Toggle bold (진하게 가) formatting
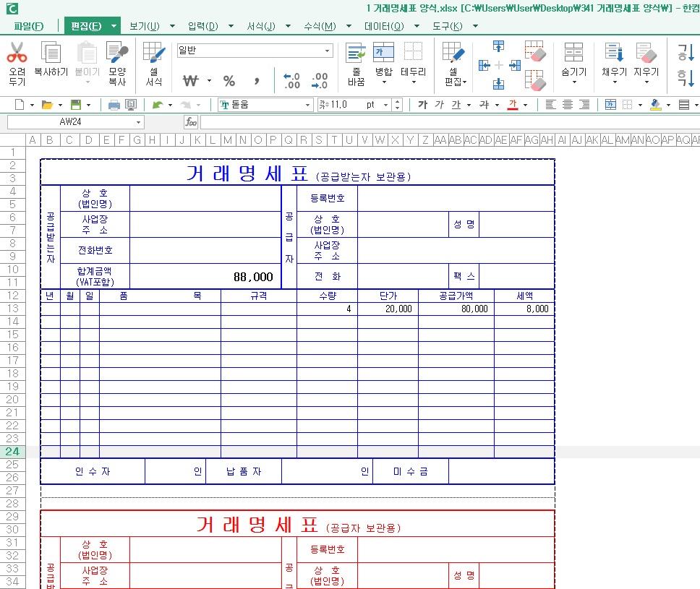 422,105
